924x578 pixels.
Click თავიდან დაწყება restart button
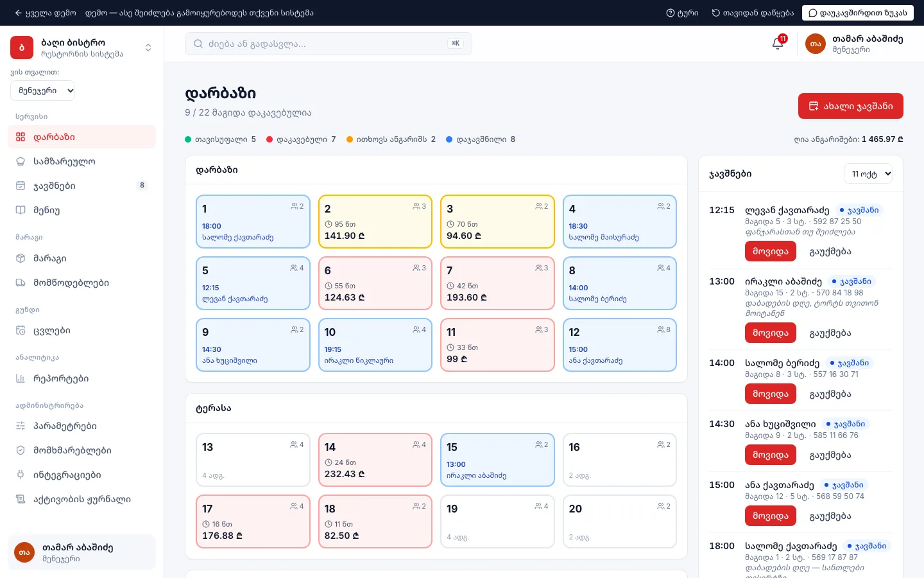[x=753, y=13]
